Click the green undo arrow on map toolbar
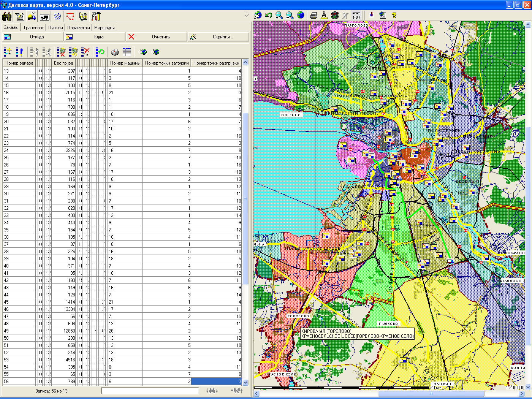This screenshot has width=532, height=399. [269, 15]
